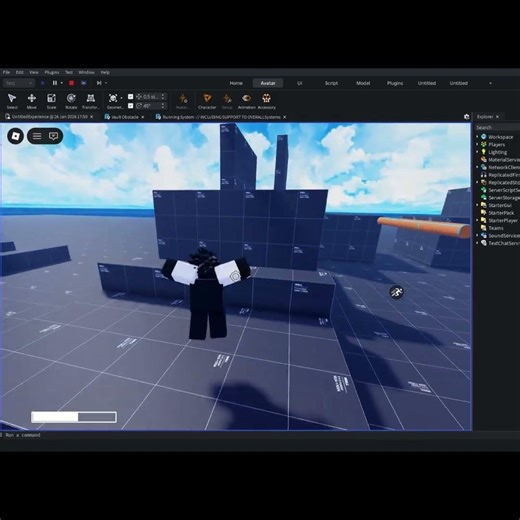Expand the Players tree node
Image resolution: width=520 pixels, height=520 pixels.
pyautogui.click(x=477, y=144)
